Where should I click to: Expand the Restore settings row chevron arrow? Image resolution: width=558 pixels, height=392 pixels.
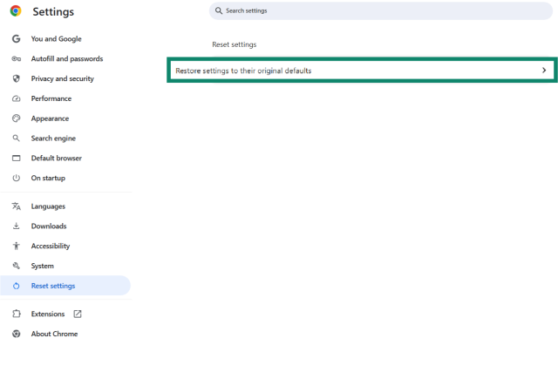point(544,71)
